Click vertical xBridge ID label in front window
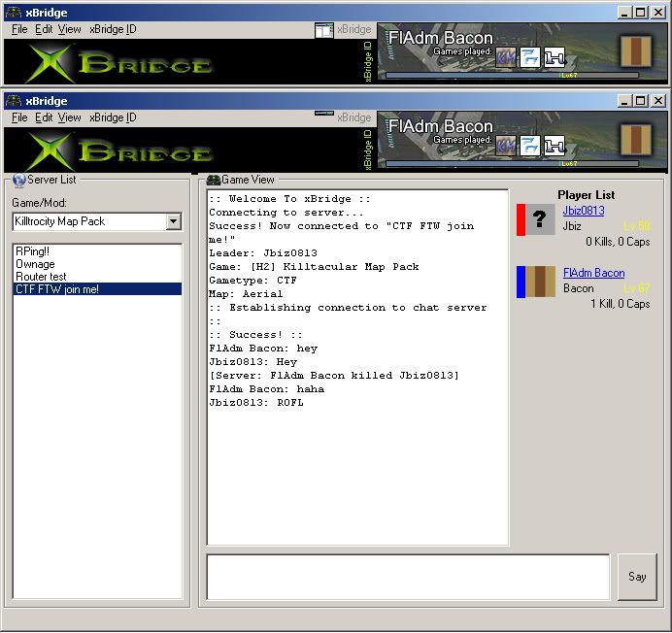672x633 pixels. pyautogui.click(x=368, y=150)
